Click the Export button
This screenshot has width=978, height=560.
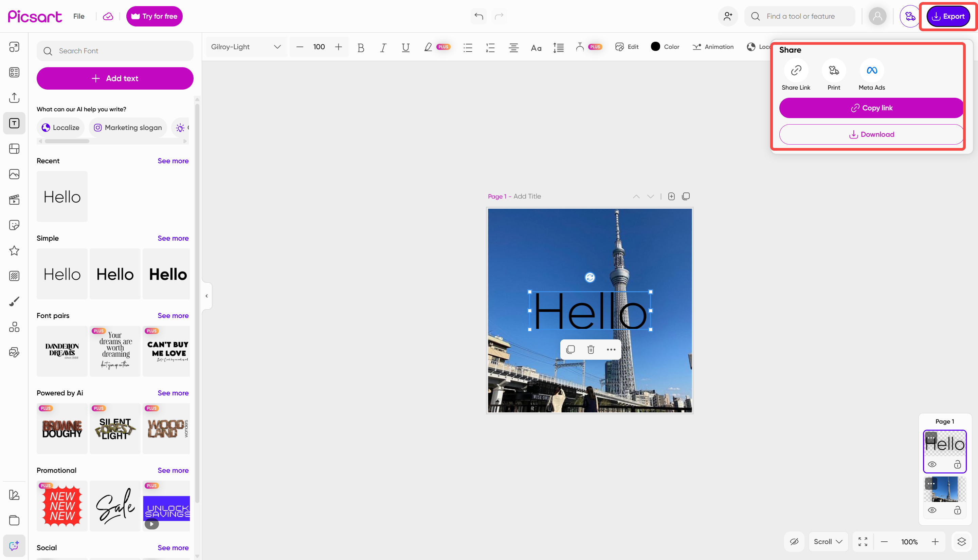click(x=948, y=16)
